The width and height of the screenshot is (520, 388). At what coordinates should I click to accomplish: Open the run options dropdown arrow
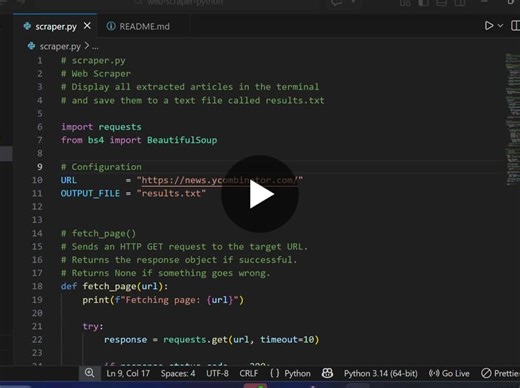(x=500, y=26)
